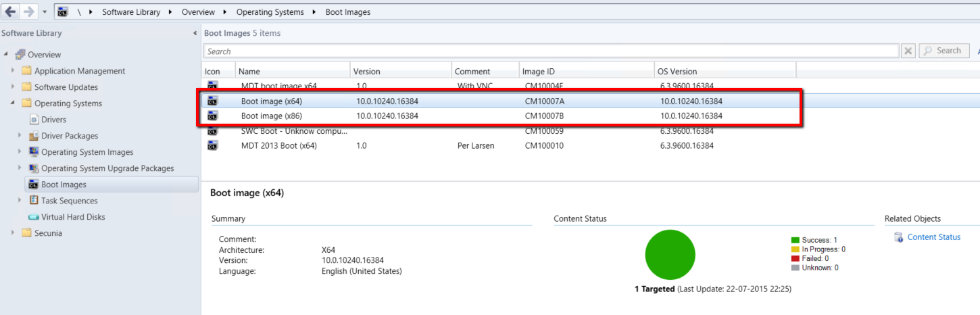Click inside the Search text field

coord(551,51)
